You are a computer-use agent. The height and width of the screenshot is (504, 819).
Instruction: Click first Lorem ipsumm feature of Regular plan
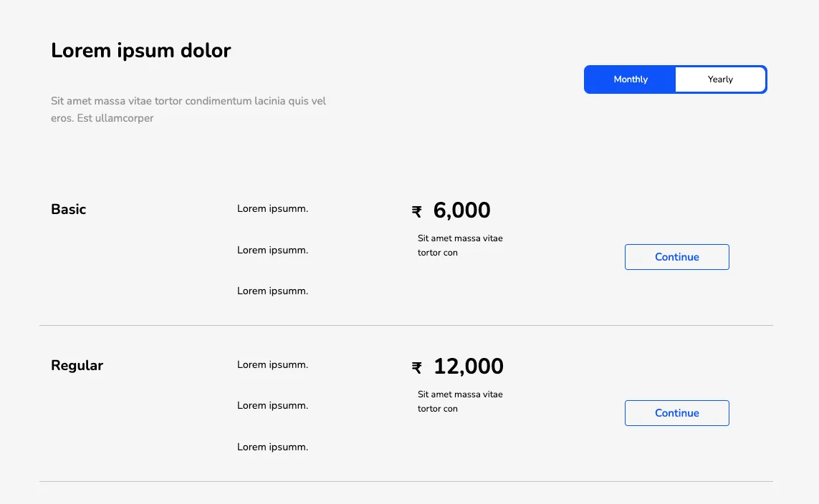(x=272, y=364)
